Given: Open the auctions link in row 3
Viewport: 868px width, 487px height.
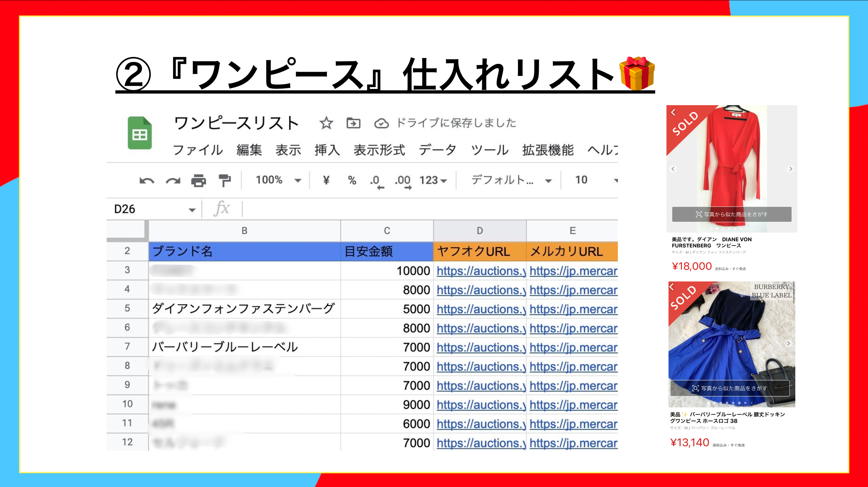Looking at the screenshot, I should point(481,271).
